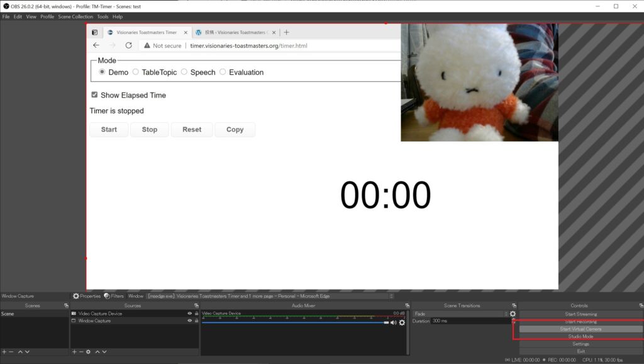The height and width of the screenshot is (364, 644).
Task: Click the Duration 300 ms field
Action: point(470,321)
